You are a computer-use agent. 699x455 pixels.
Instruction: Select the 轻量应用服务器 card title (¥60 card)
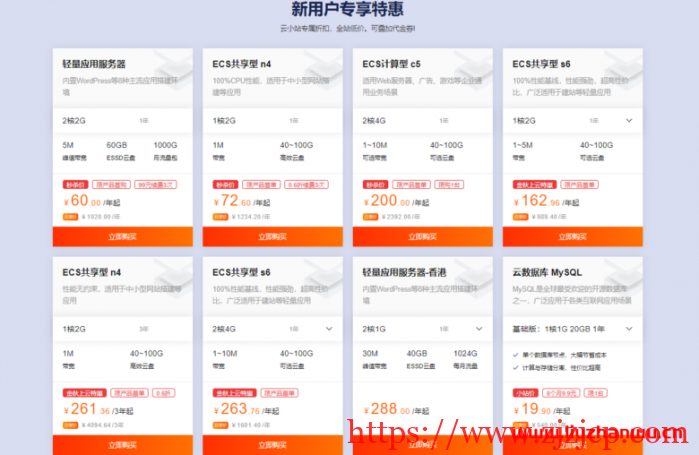pos(94,64)
